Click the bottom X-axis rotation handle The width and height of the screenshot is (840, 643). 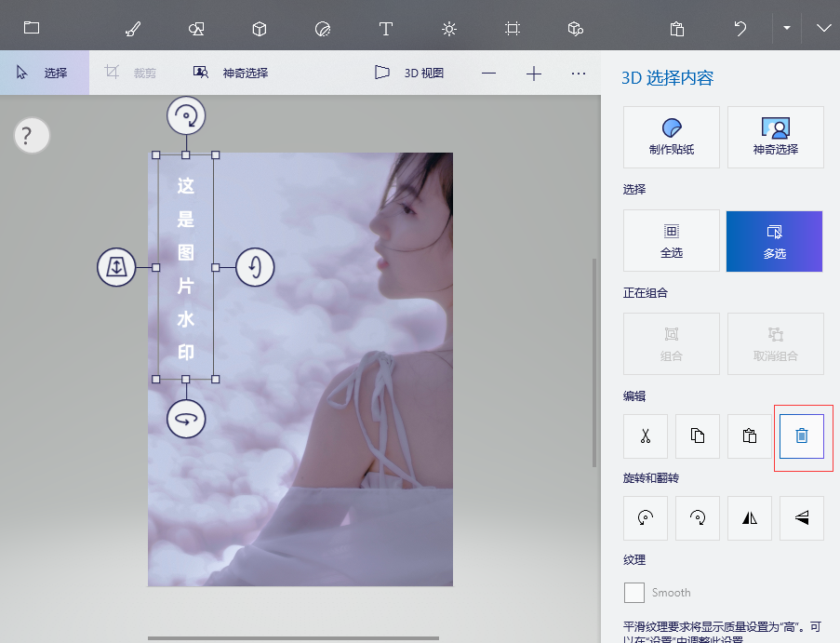[x=186, y=419]
